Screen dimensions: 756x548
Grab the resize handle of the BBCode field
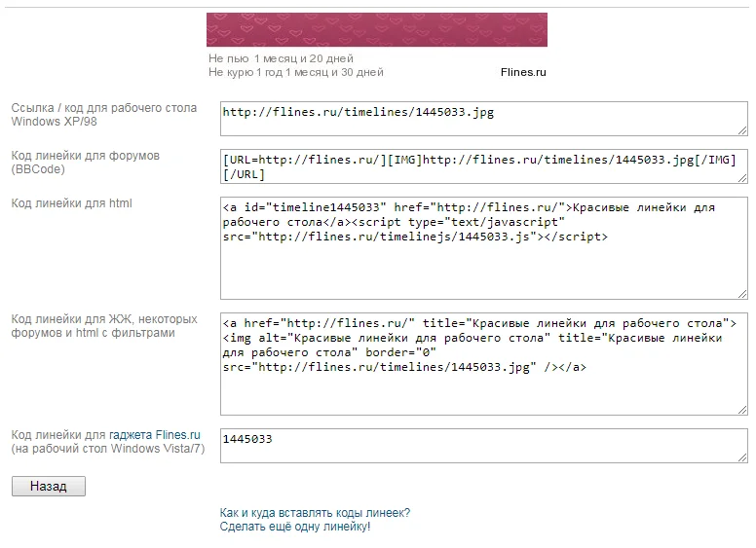point(742,178)
